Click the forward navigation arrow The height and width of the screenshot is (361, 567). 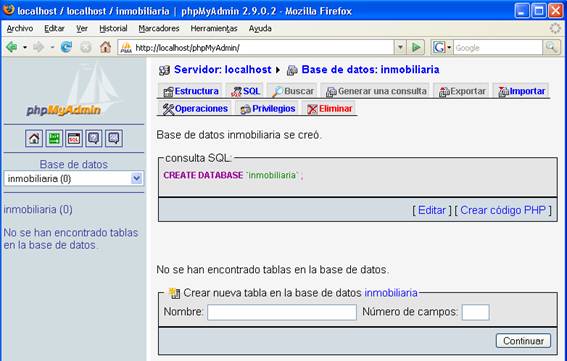click(38, 47)
